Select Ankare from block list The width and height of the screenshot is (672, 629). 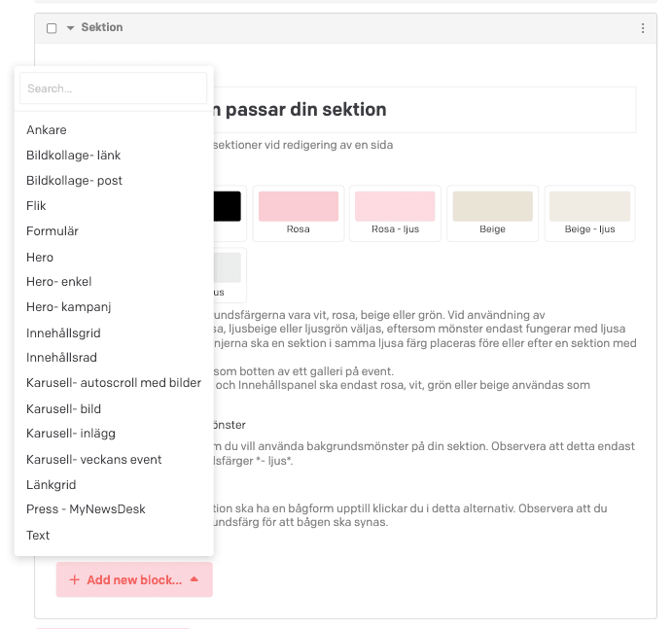(x=47, y=130)
